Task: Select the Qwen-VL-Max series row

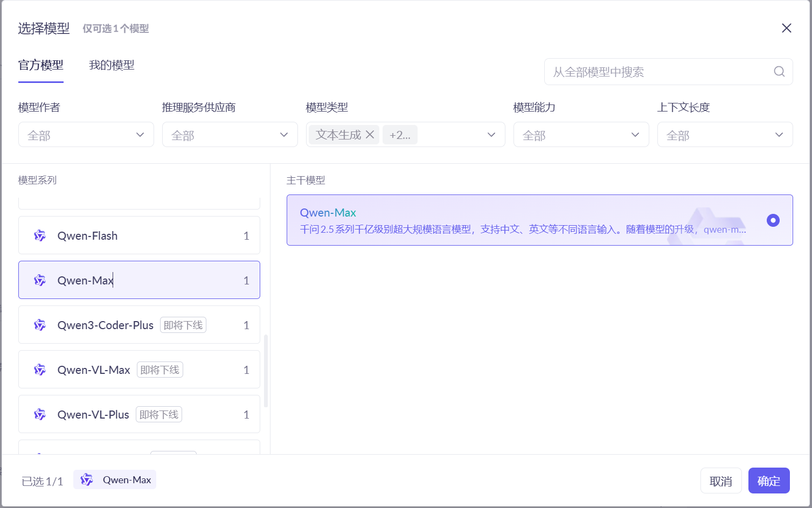Action: pyautogui.click(x=139, y=370)
